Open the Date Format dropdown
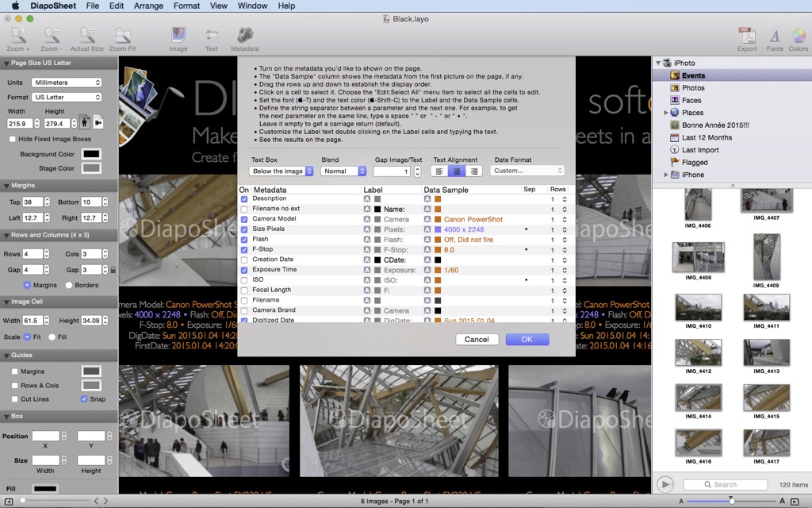Screen dimensions: 812x508 point(527,171)
